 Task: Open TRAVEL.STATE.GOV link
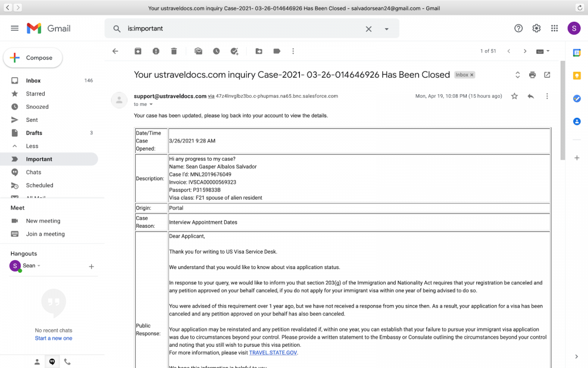pos(273,353)
